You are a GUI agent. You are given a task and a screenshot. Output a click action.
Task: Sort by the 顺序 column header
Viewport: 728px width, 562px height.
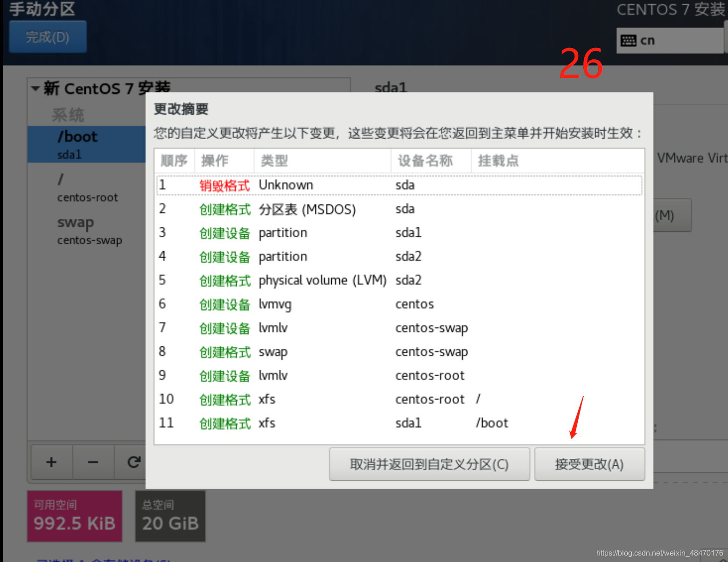175,161
